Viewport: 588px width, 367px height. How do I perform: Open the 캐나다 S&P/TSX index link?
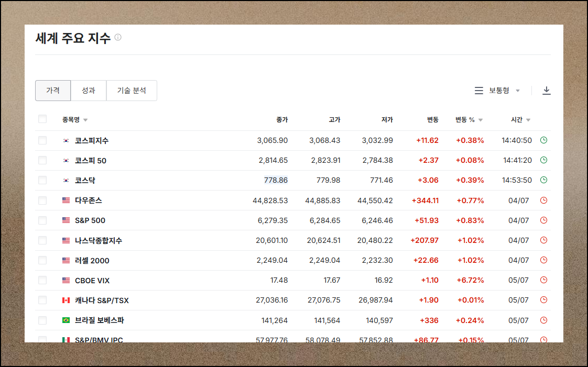102,301
